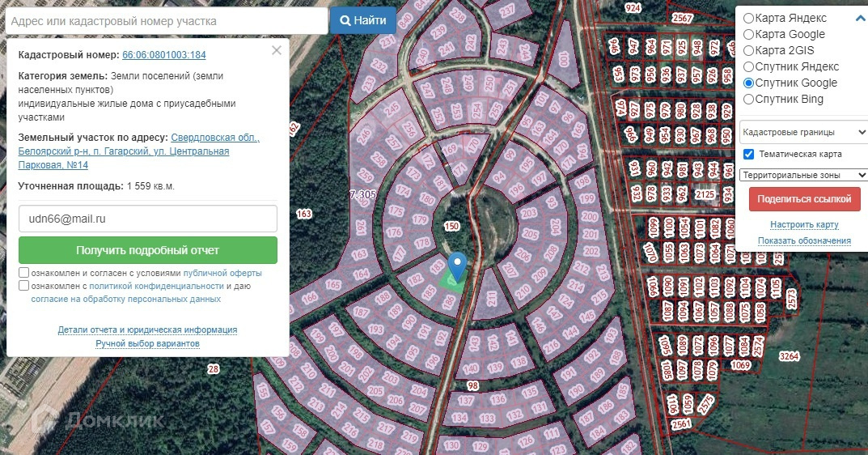Open the Настроить карту link
The width and height of the screenshot is (868, 455).
click(804, 224)
